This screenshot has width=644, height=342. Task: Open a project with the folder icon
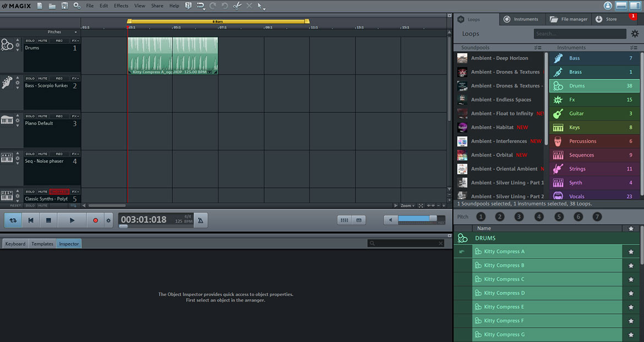(52, 6)
